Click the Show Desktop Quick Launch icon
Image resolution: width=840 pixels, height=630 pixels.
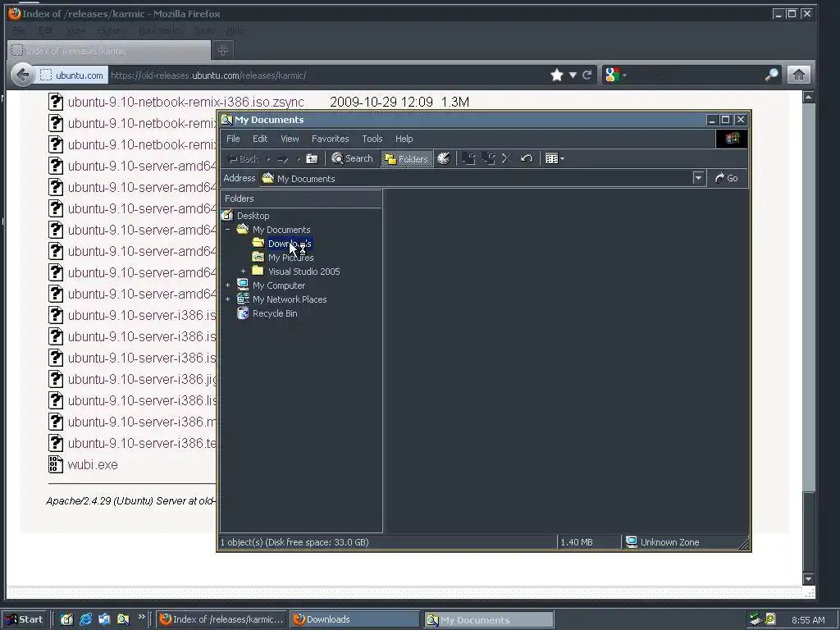tap(66, 619)
